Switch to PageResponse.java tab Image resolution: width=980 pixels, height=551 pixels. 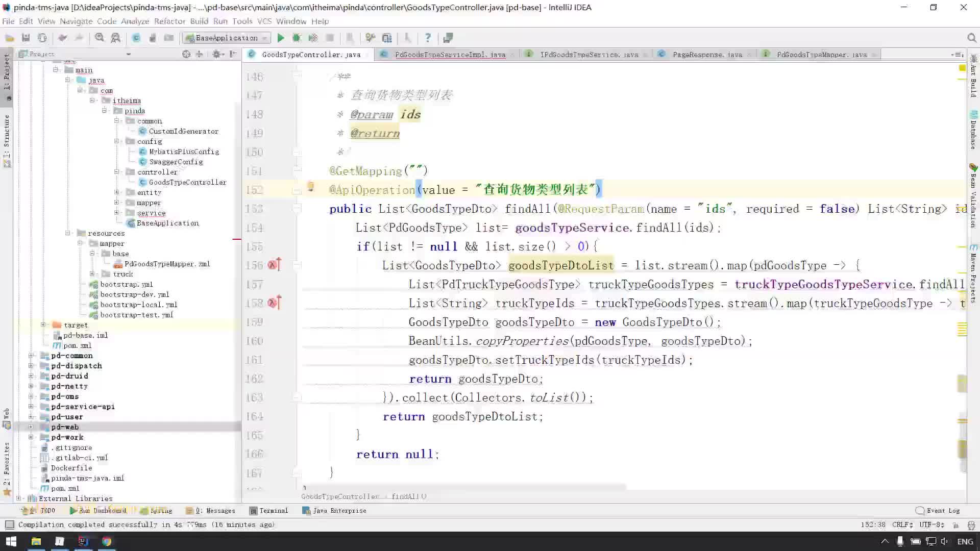(707, 55)
